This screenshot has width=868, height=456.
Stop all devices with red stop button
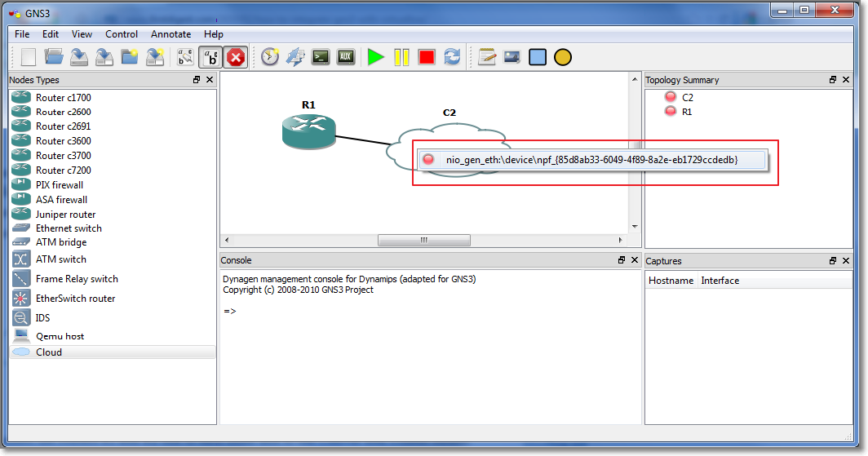pos(427,57)
